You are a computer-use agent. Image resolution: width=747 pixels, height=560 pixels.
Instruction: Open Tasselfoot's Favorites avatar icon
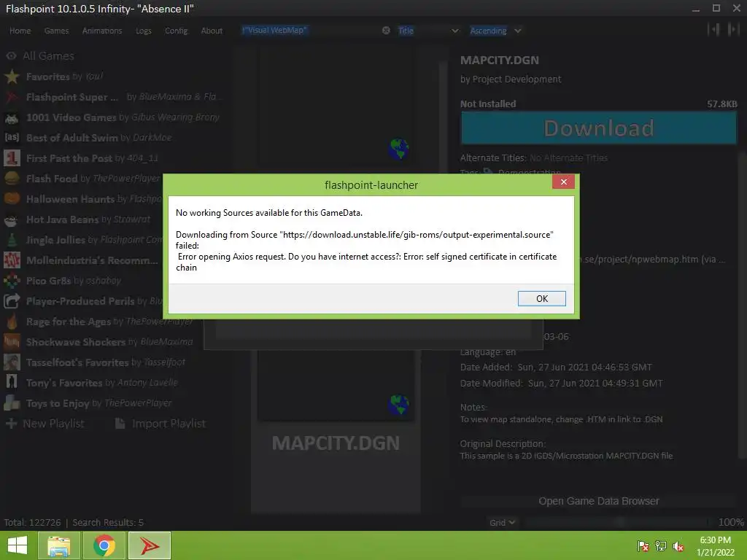12,362
